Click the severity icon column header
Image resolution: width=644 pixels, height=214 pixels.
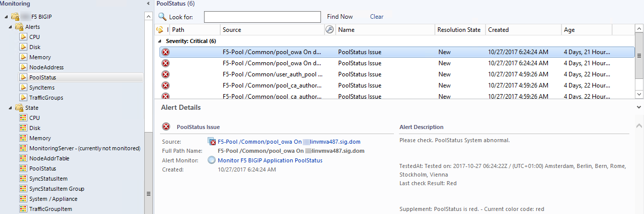(x=160, y=30)
